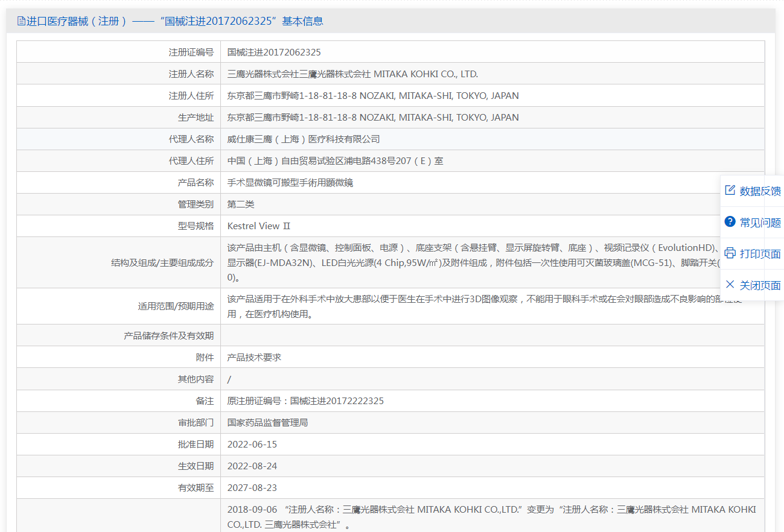Image resolution: width=784 pixels, height=532 pixels.
Task: Click the intended use description text
Action: (x=485, y=306)
